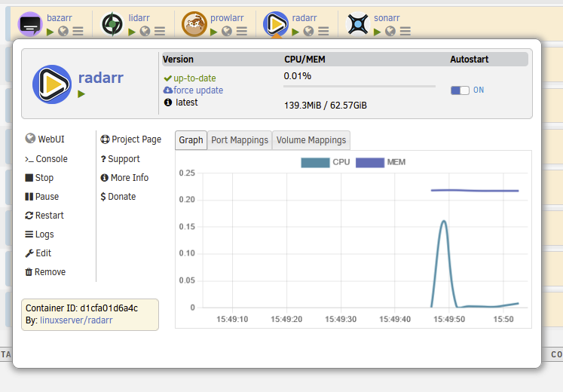Open the hamburger menu icon under sonarr
Screen dimensions: 563x392
(405, 32)
